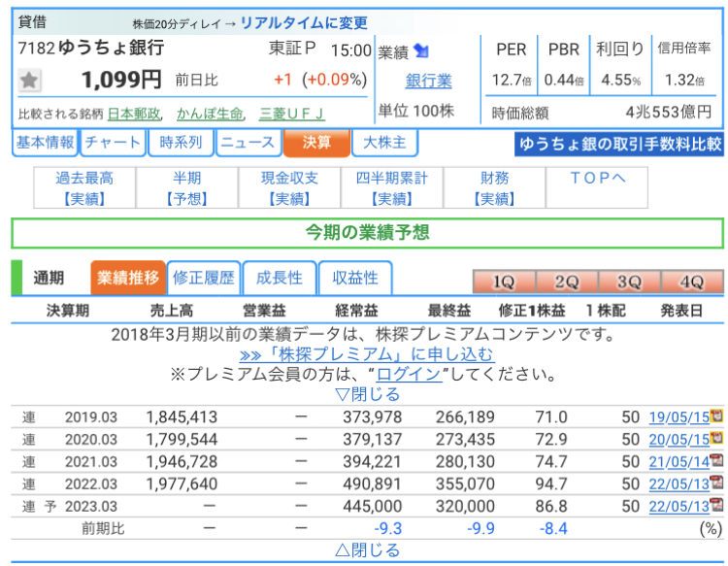Viewport: 728px width, 566px height.
Task: Click ゆうちょ銀の取引手数料比較 banner
Action: 619,144
